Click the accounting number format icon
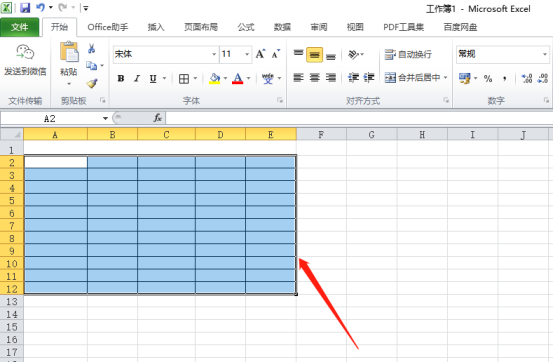This screenshot has height=362, width=554. [464, 78]
